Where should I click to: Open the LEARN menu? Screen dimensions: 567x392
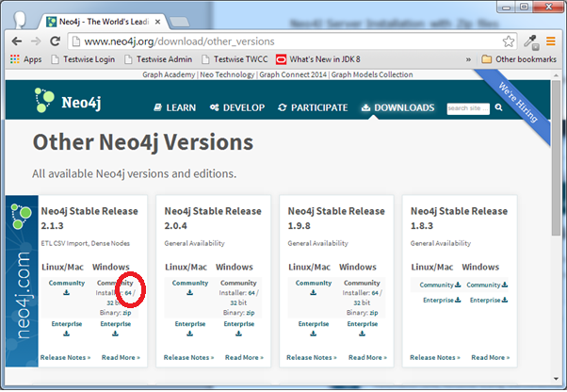(174, 107)
